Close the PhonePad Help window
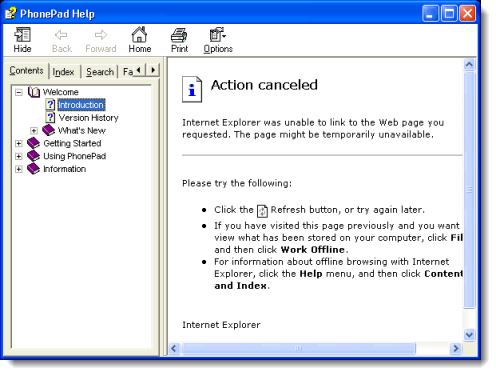This screenshot has width=496, height=375. 468,14
